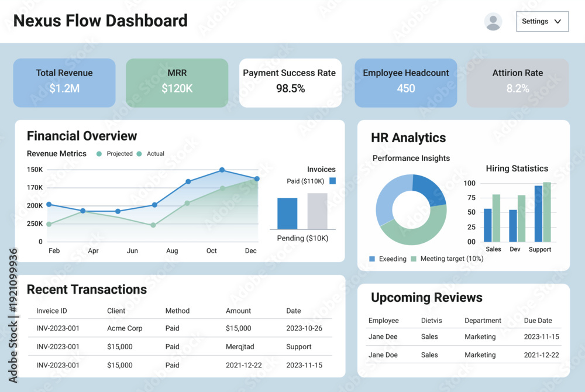The image size is (585, 392).
Task: Click the Paid ($110K) blue legend square
Action: [332, 181]
